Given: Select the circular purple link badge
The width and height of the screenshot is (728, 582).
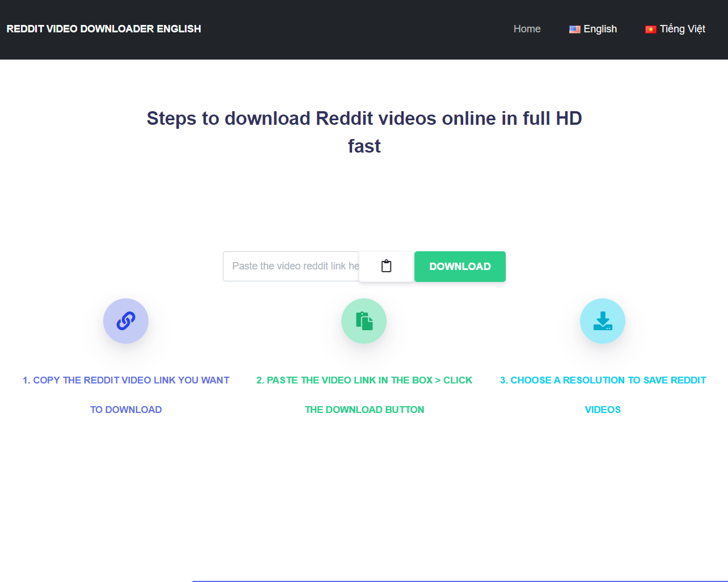Looking at the screenshot, I should [x=125, y=321].
